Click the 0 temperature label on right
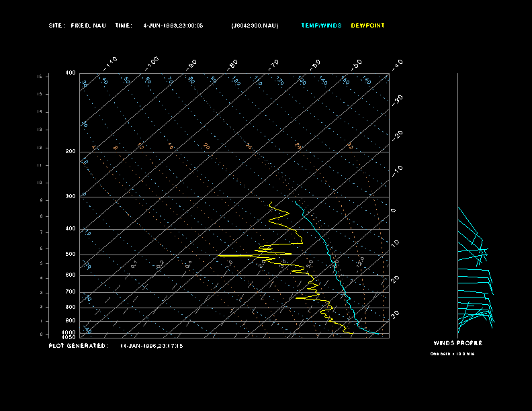The height and width of the screenshot is (411, 532). [394, 210]
